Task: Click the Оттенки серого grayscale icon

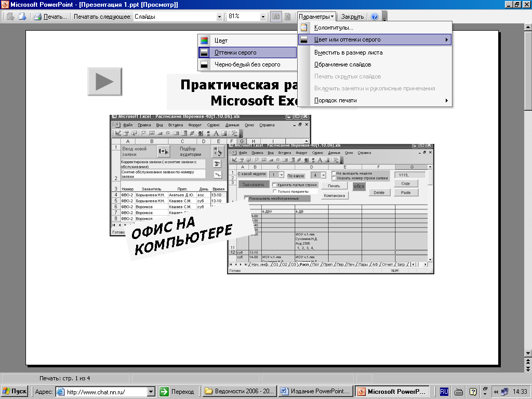Action: [204, 52]
